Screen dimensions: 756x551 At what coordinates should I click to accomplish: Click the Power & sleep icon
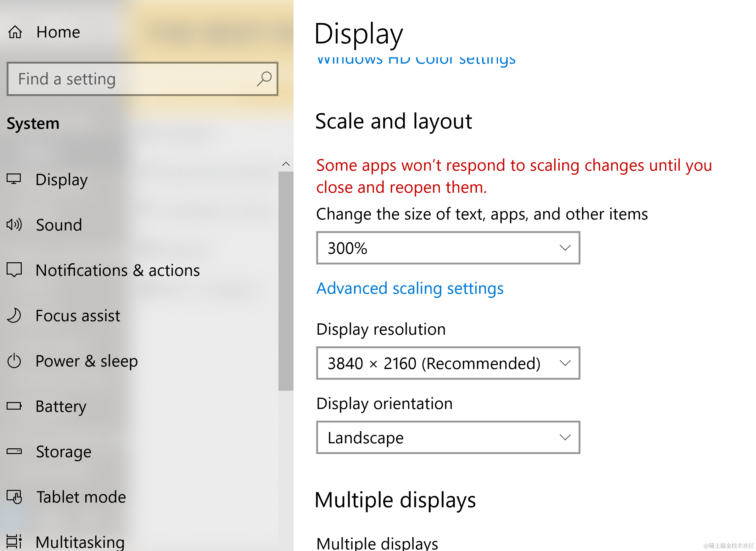pos(14,361)
